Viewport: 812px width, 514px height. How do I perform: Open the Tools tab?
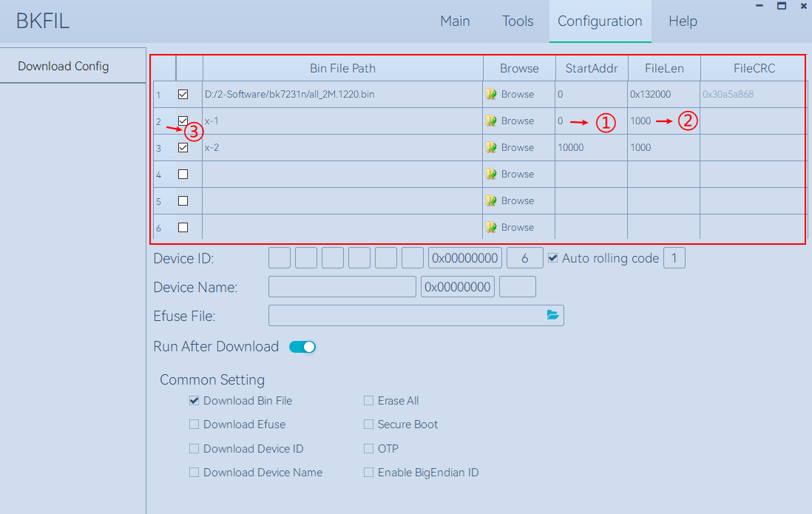point(518,21)
